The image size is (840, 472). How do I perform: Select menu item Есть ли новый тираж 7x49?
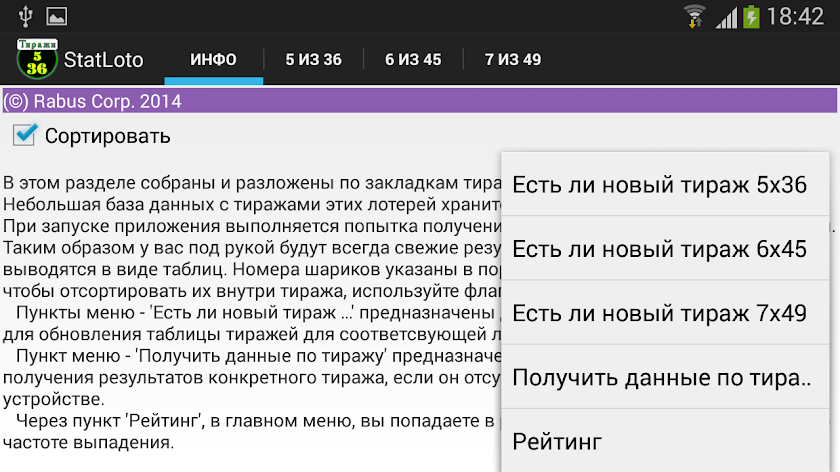coord(665,313)
